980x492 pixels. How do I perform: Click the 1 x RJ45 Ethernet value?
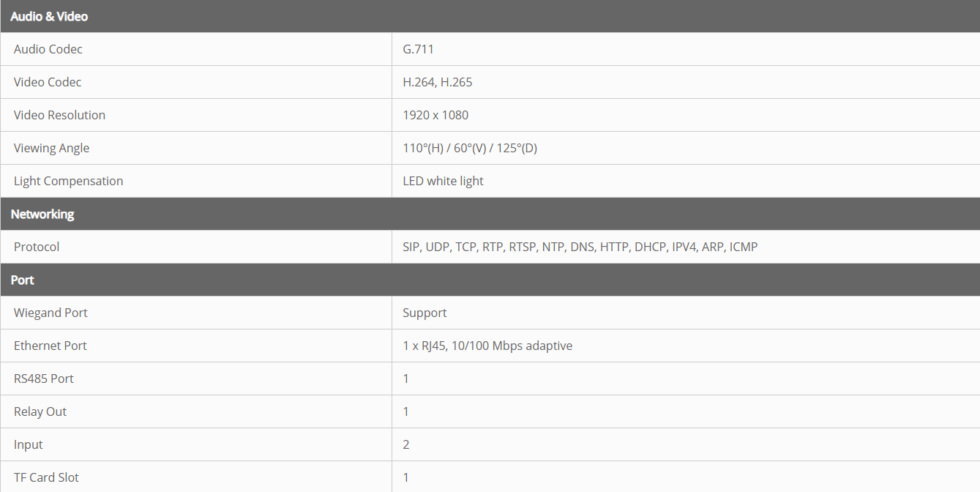click(x=487, y=346)
